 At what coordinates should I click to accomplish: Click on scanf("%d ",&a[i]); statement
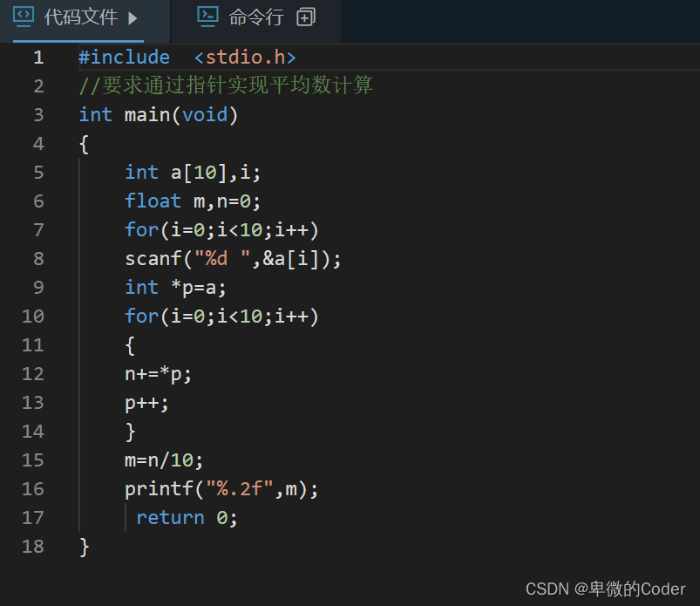[x=233, y=259]
